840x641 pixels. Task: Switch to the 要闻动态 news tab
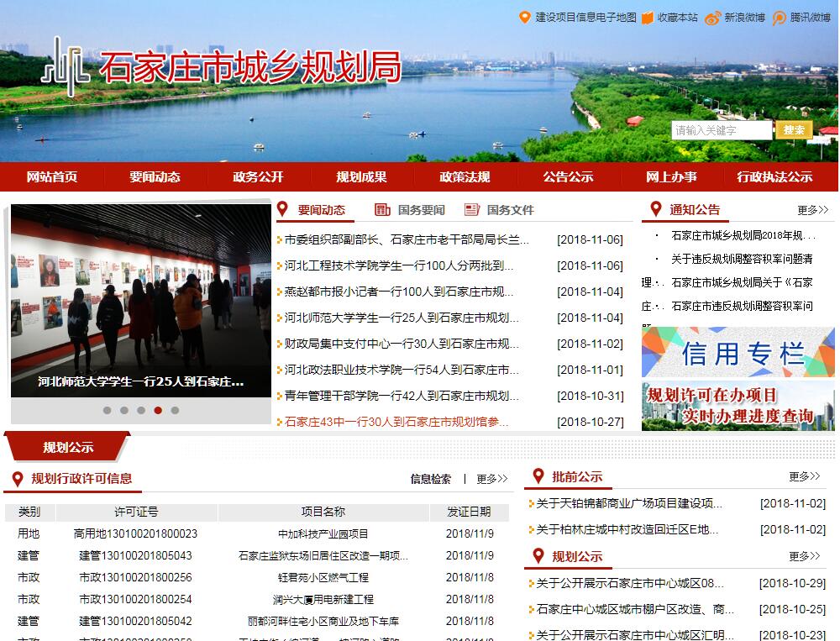(321, 210)
